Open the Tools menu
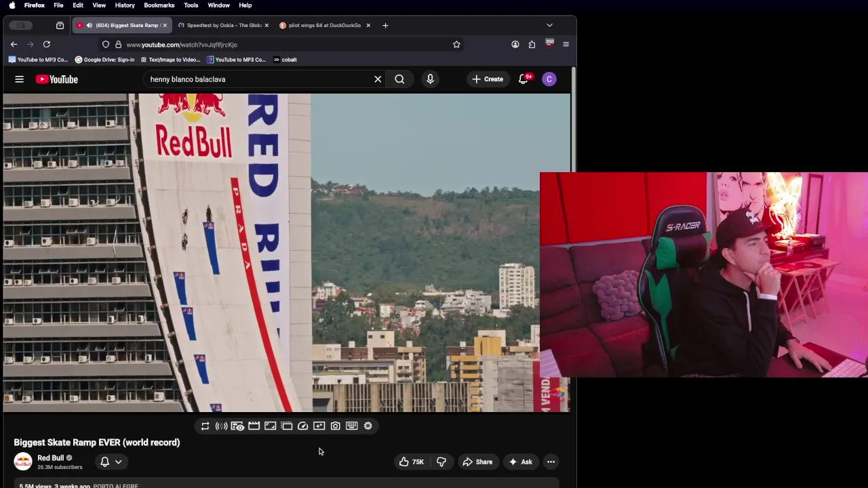The width and height of the screenshot is (868, 488). 191,5
